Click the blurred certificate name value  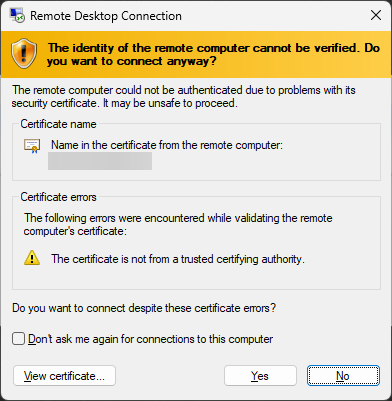pyautogui.click(x=100, y=161)
